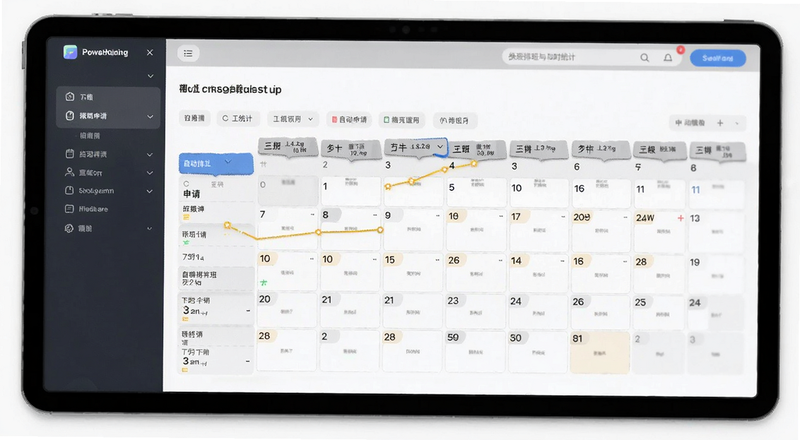
Task: Click the list menu icon in the top bar
Action: [x=188, y=53]
